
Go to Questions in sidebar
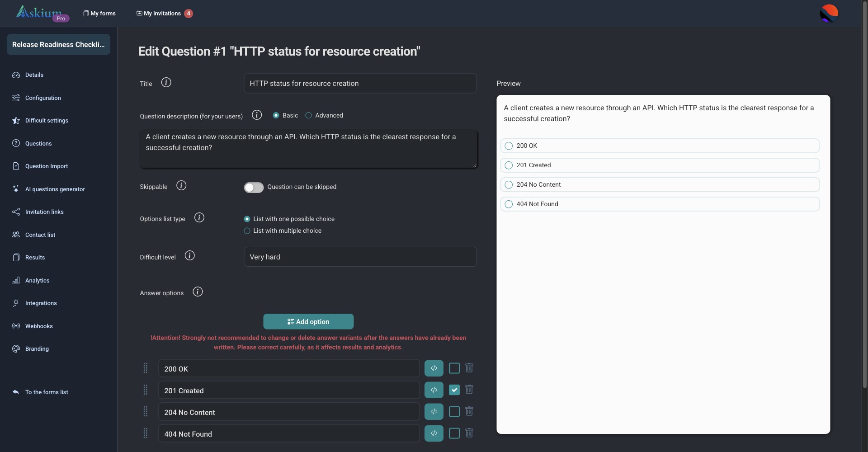[x=38, y=144]
